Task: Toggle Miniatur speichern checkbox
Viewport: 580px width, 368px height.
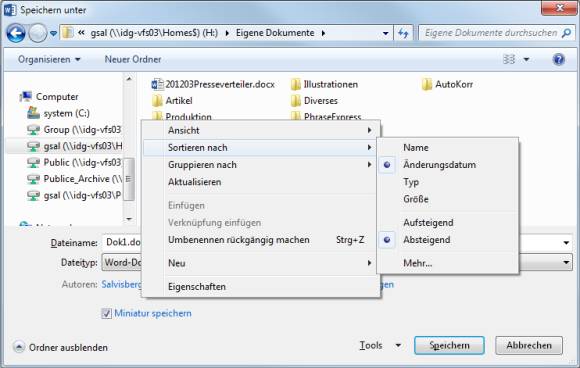Action: coord(107,313)
